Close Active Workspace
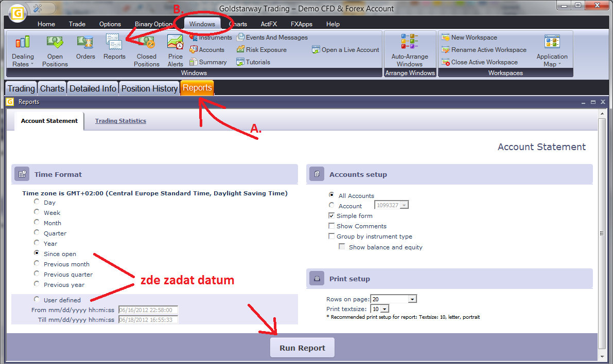The height and width of the screenshot is (364, 613). click(x=480, y=62)
